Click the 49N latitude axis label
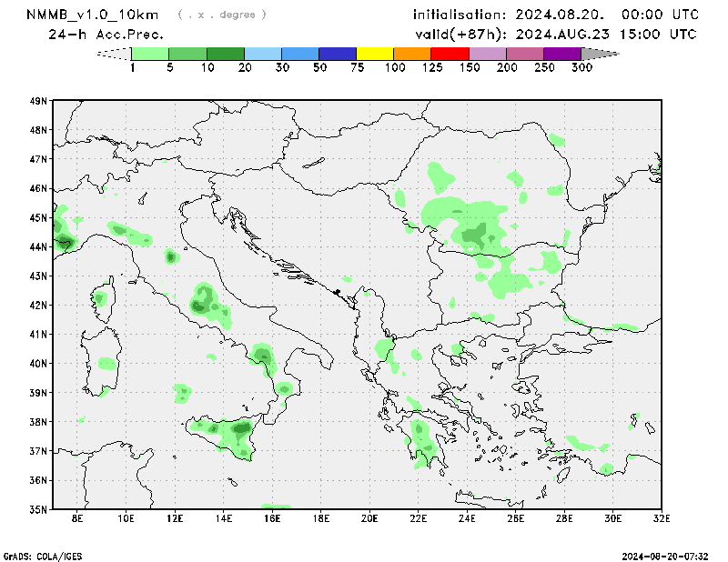 coord(37,101)
